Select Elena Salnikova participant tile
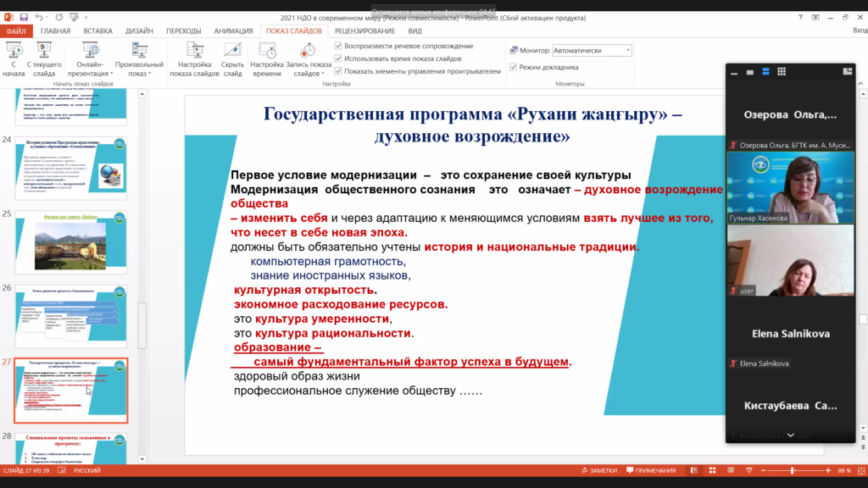 pos(791,334)
